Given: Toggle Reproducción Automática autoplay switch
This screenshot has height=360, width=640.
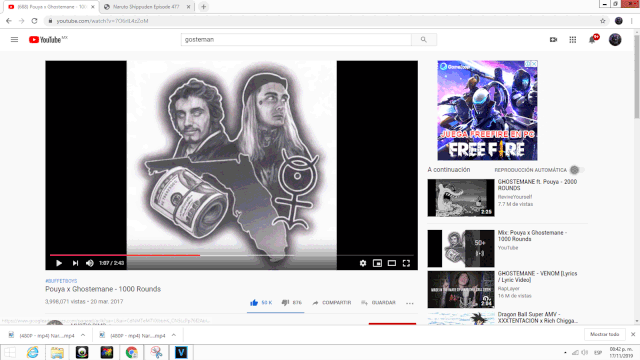Looking at the screenshot, I should click(577, 170).
